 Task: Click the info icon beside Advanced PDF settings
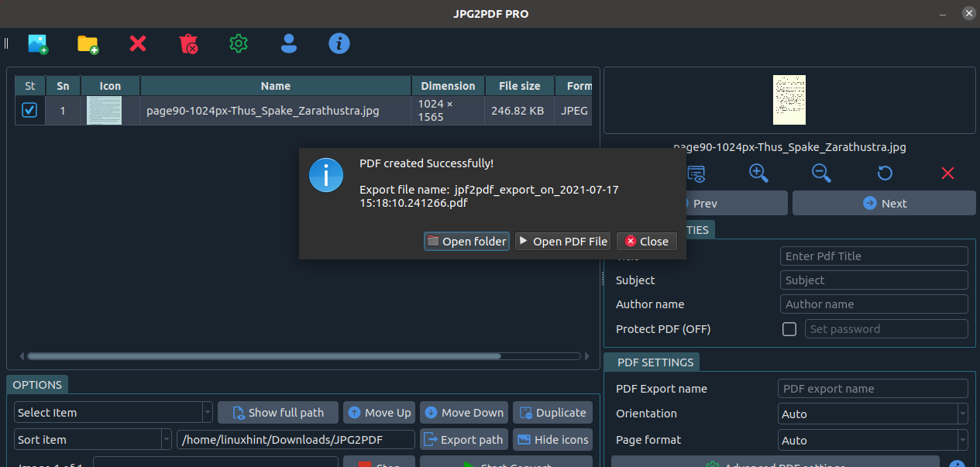tap(958, 465)
